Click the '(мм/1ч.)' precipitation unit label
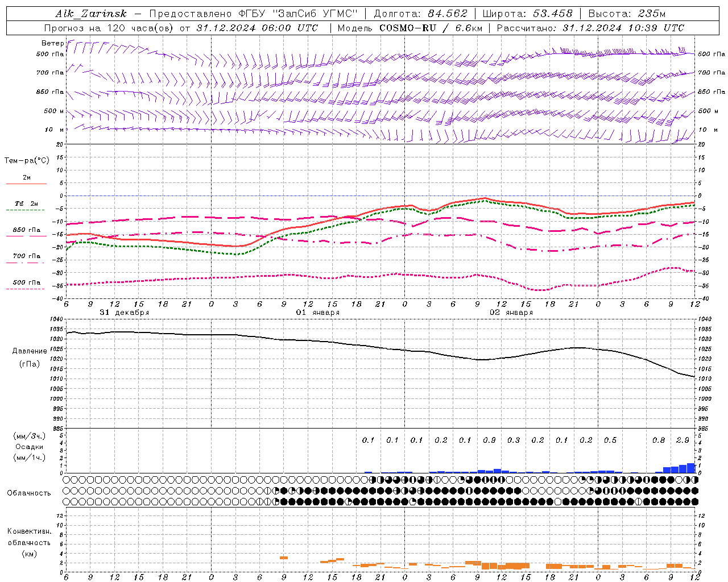The image size is (728, 582). tap(30, 458)
